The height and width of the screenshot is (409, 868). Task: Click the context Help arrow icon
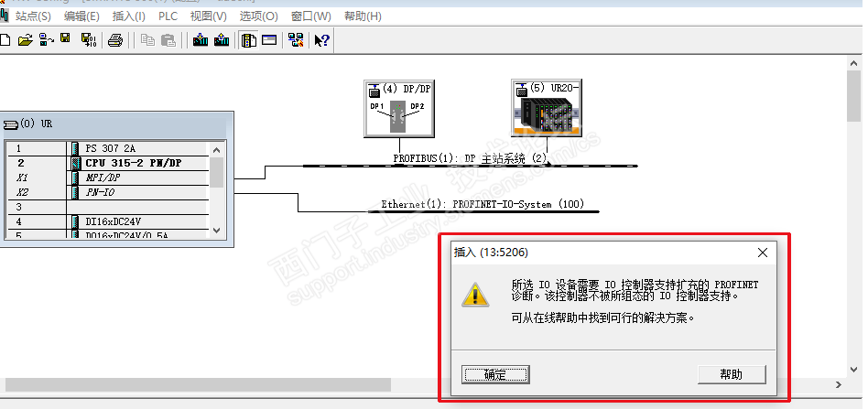(x=321, y=40)
